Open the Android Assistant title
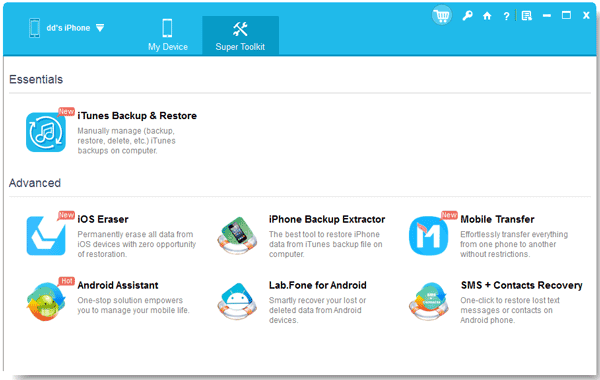Image resolution: width=600 pixels, height=380 pixels. 118,285
